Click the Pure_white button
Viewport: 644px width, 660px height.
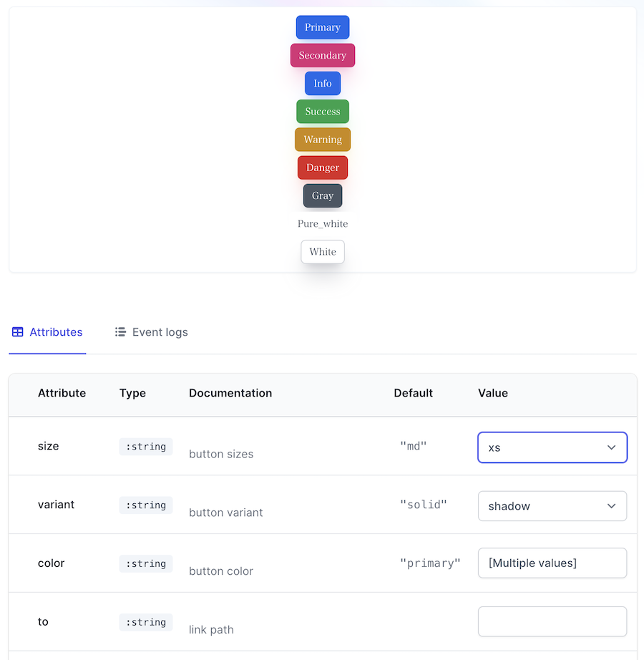pos(323,223)
